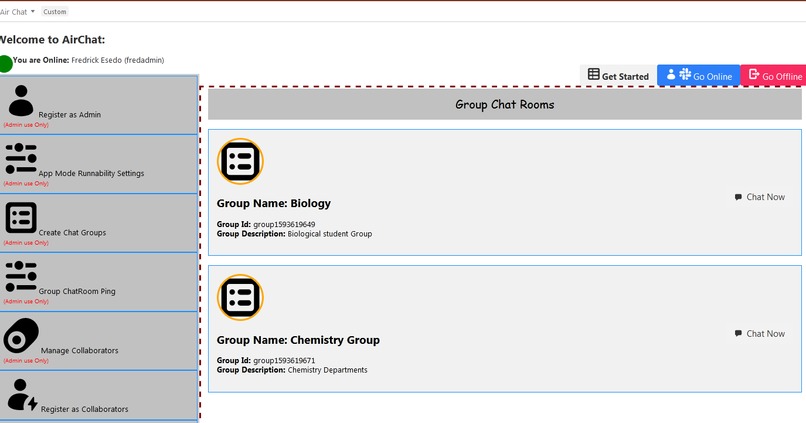The height and width of the screenshot is (423, 806).
Task: Open the Air Chat dropdown menu
Action: (x=17, y=12)
